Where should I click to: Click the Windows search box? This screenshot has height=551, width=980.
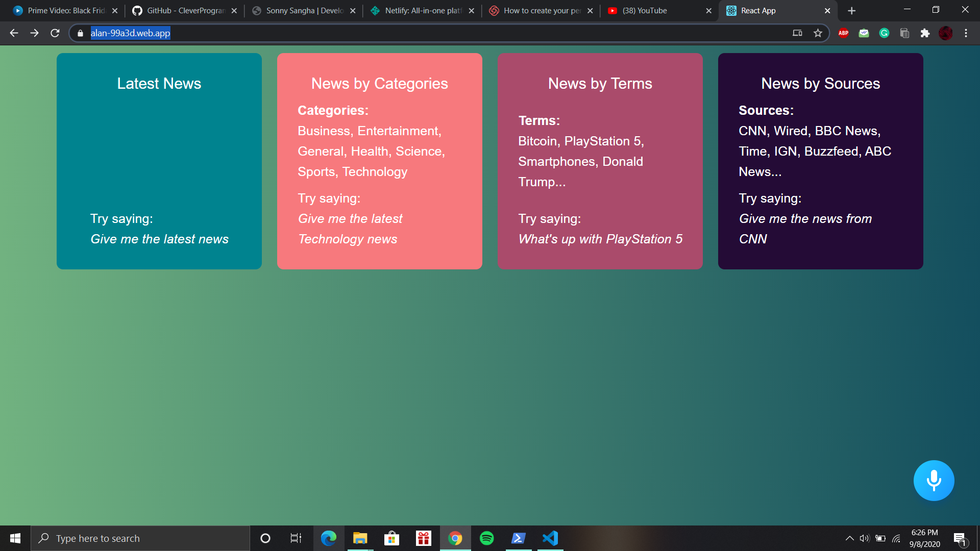(x=140, y=538)
